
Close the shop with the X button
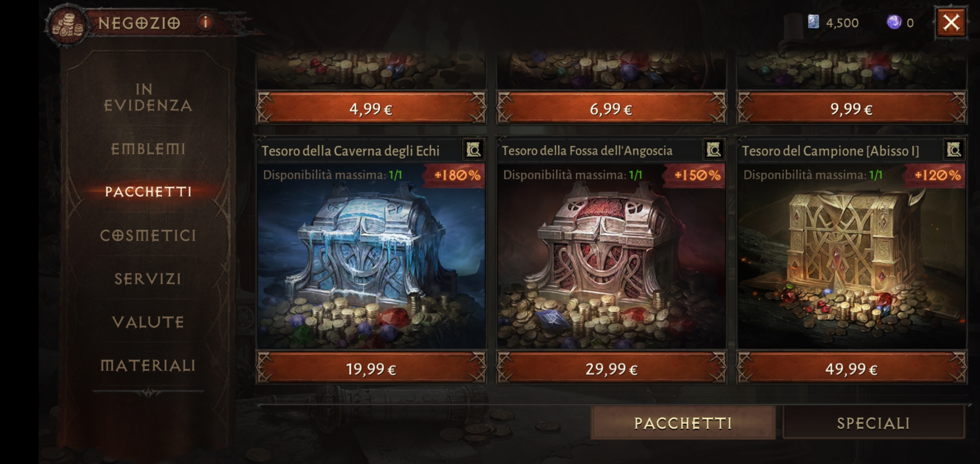coord(951,22)
